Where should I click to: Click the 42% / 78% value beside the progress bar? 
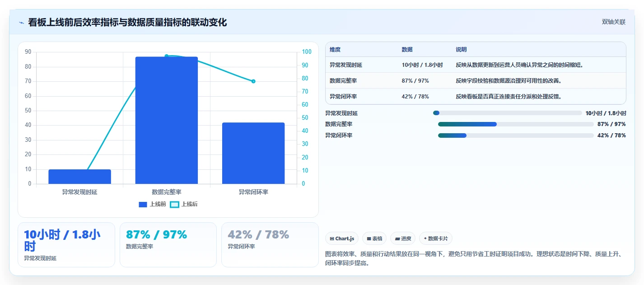[x=611, y=135]
